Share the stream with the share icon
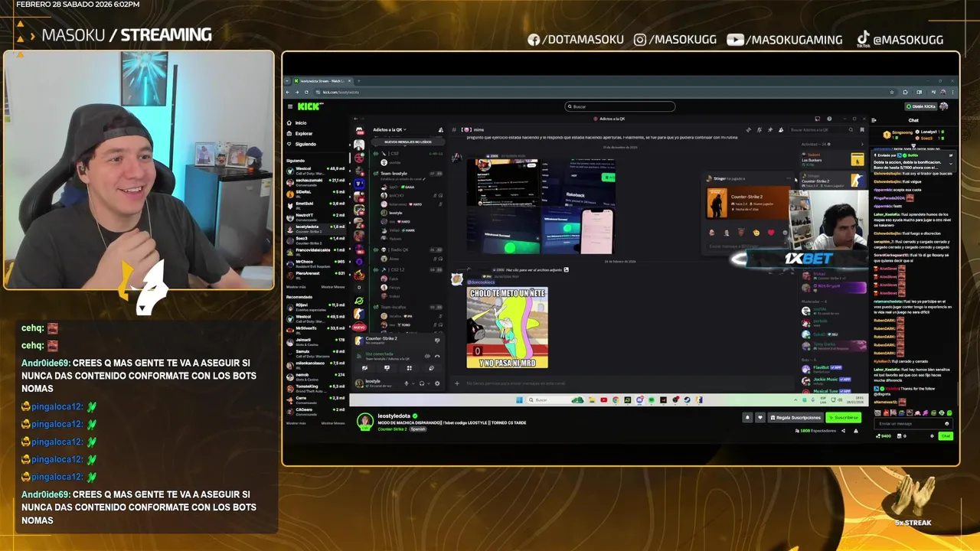 click(x=843, y=431)
